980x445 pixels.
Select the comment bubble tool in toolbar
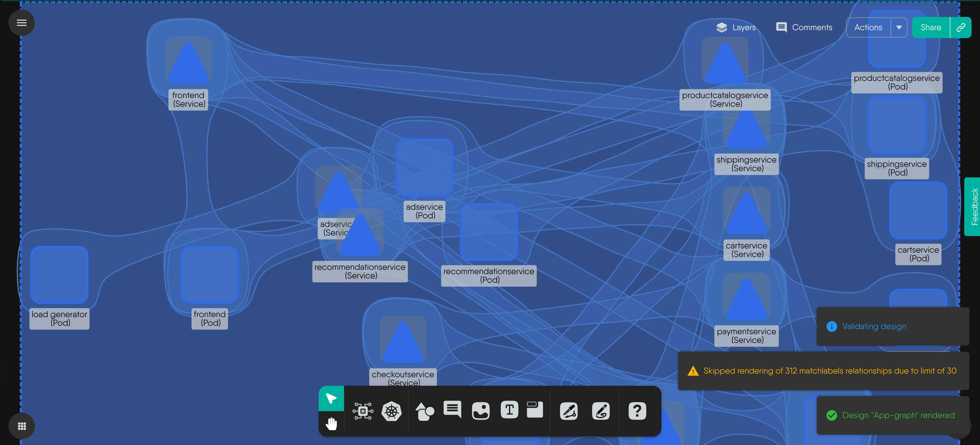[452, 410]
